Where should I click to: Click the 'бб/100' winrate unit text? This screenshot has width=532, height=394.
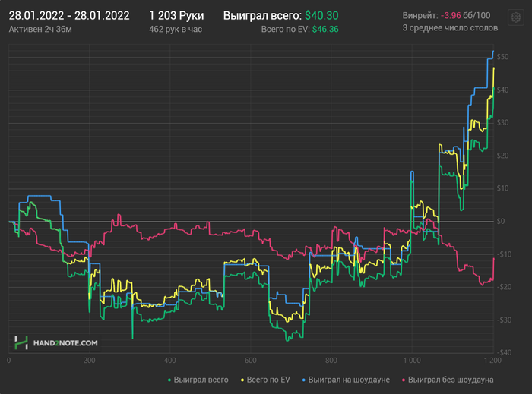coord(477,16)
